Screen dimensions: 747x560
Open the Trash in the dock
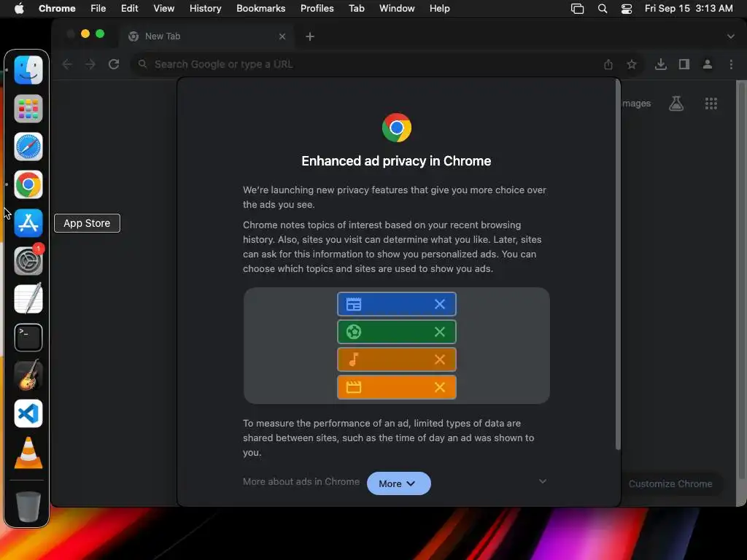click(x=28, y=507)
